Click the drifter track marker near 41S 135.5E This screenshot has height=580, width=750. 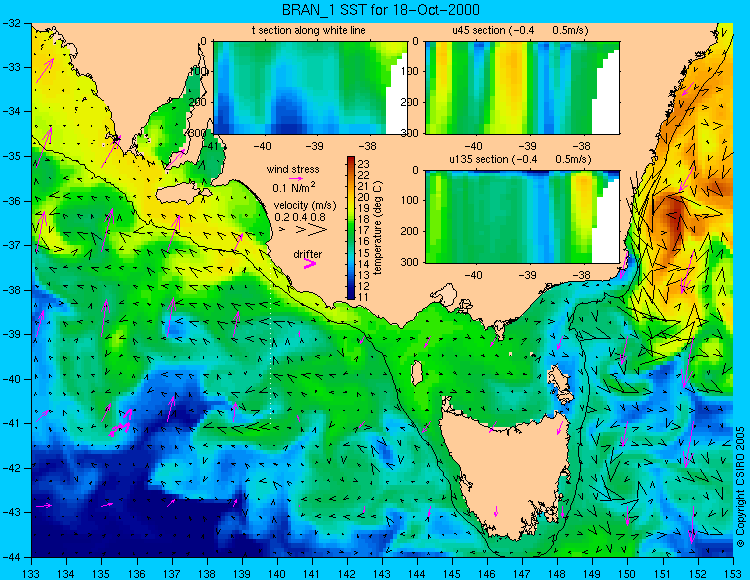click(121, 423)
